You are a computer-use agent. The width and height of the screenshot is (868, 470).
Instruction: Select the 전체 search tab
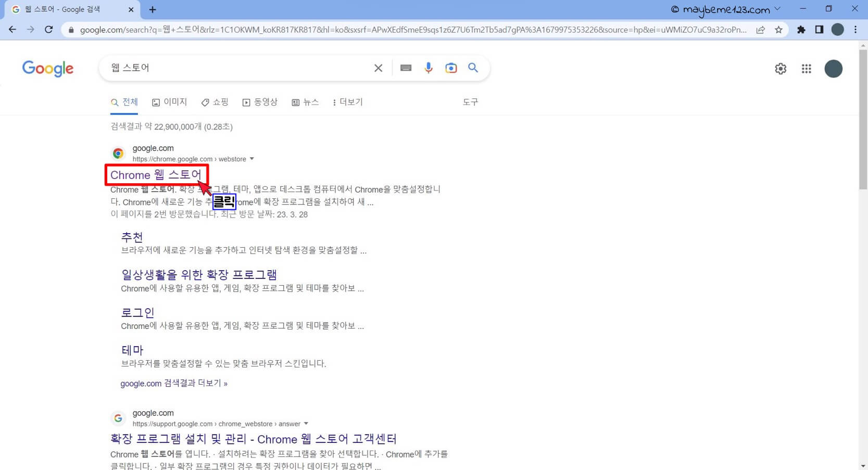pyautogui.click(x=124, y=102)
